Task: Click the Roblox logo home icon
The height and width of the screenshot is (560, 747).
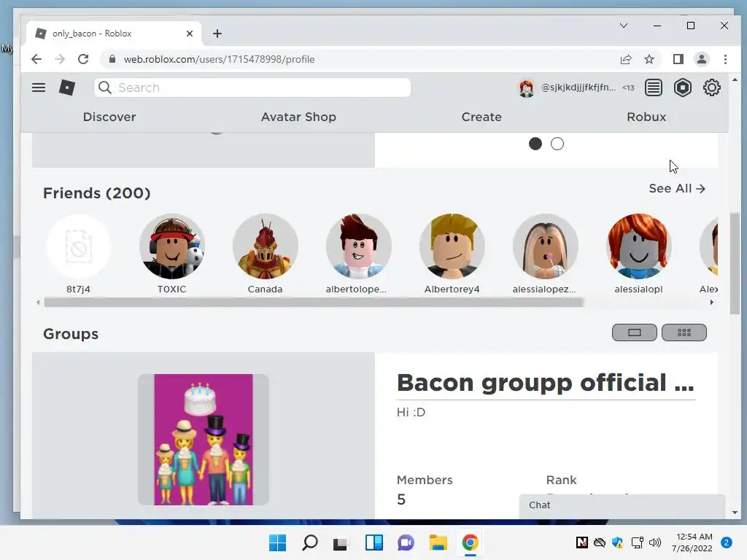Action: [x=66, y=87]
